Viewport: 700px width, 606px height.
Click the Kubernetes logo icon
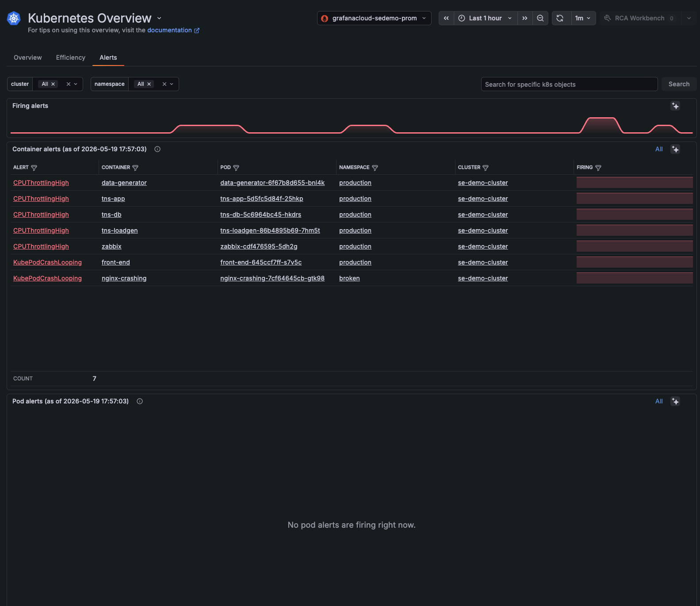tap(14, 18)
